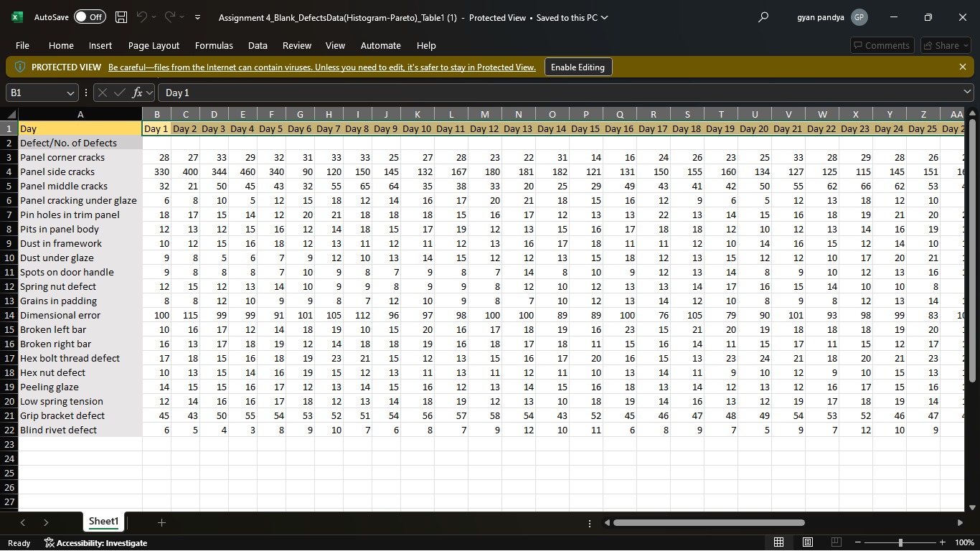Click the vertical scroll up arrow
This screenshot has width=980, height=551.
pos(972,113)
